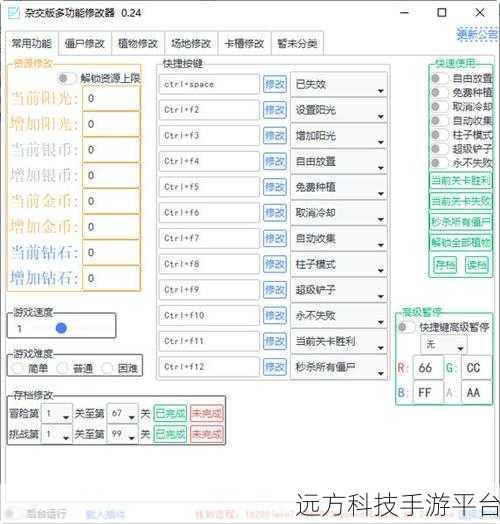
Task: Click the Ctrl+f10 hotkey field
Action: coord(209,315)
